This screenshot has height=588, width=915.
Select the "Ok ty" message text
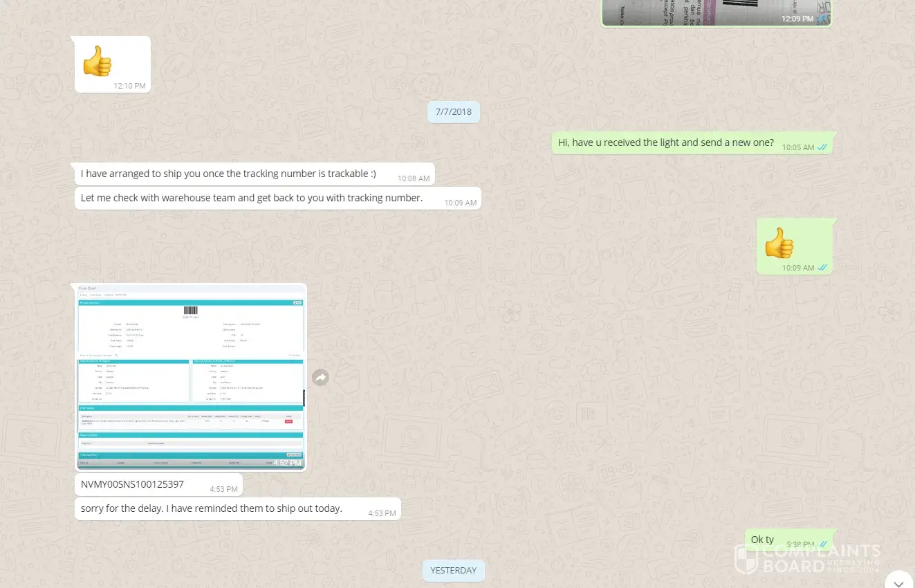point(763,540)
